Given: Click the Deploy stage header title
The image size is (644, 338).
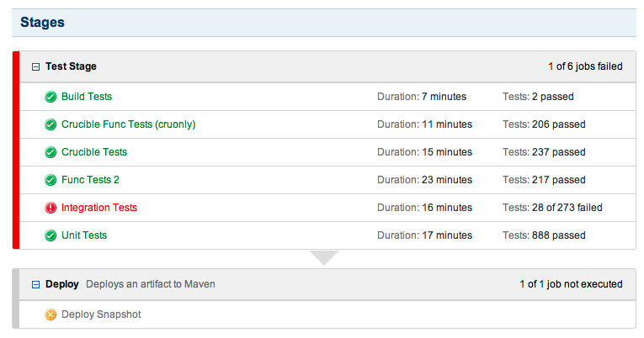Looking at the screenshot, I should 62,284.
